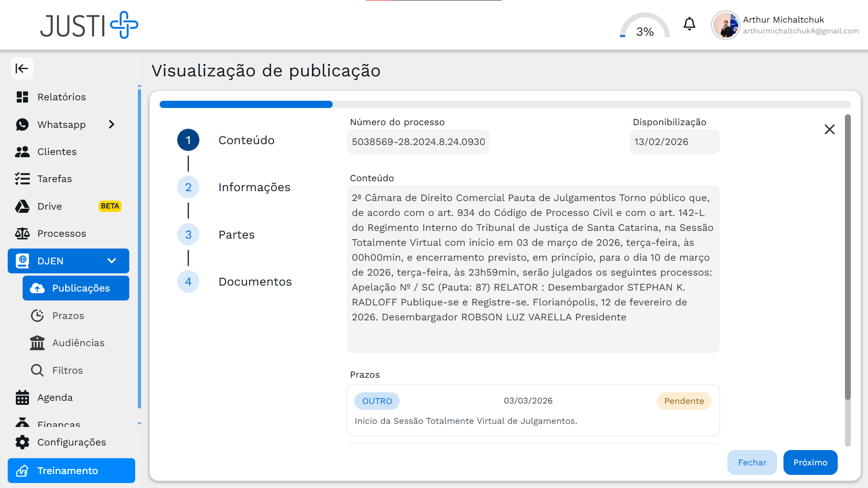The height and width of the screenshot is (488, 868).
Task: Open the Relatórios dashboard icon
Action: point(22,97)
